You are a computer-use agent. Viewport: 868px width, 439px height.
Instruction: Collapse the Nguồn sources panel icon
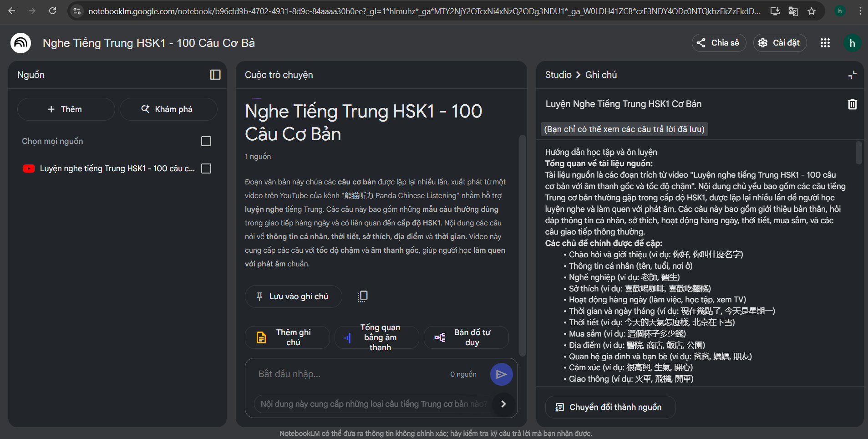[215, 75]
